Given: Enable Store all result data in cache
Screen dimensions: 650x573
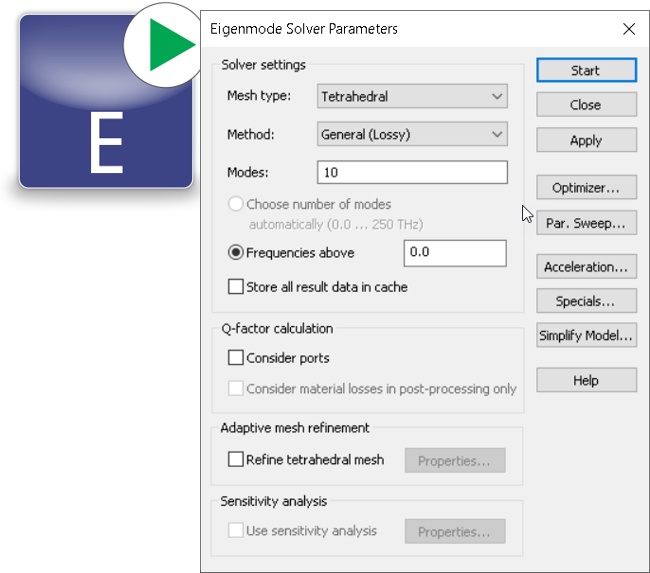Looking at the screenshot, I should click(236, 287).
